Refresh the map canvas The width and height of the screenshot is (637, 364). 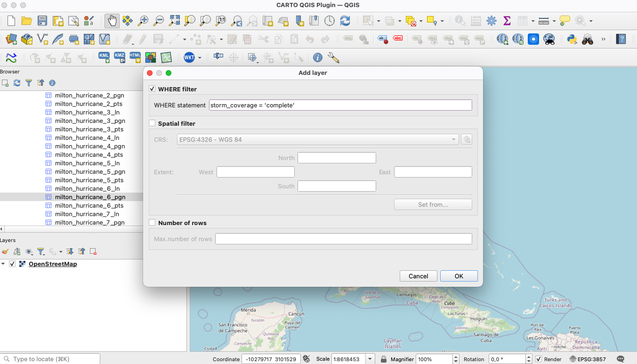pos(345,21)
